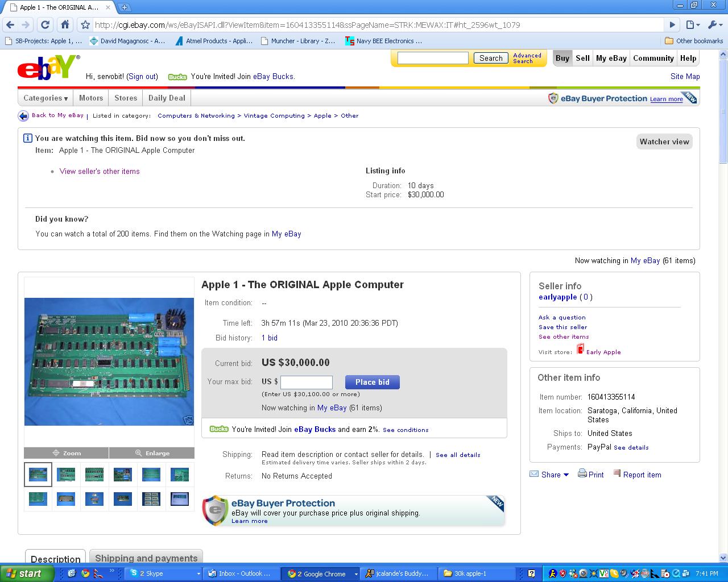Click in the eBay search field
728x582 pixels.
pos(433,58)
